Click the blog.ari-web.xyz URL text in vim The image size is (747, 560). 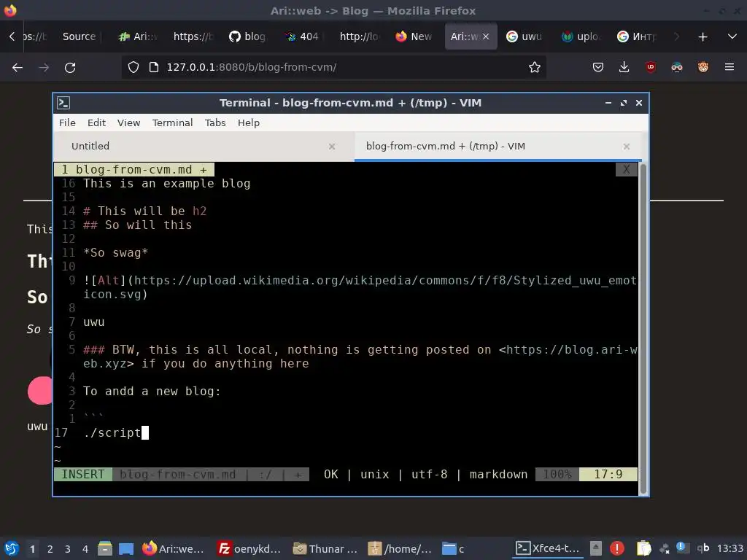point(360,357)
